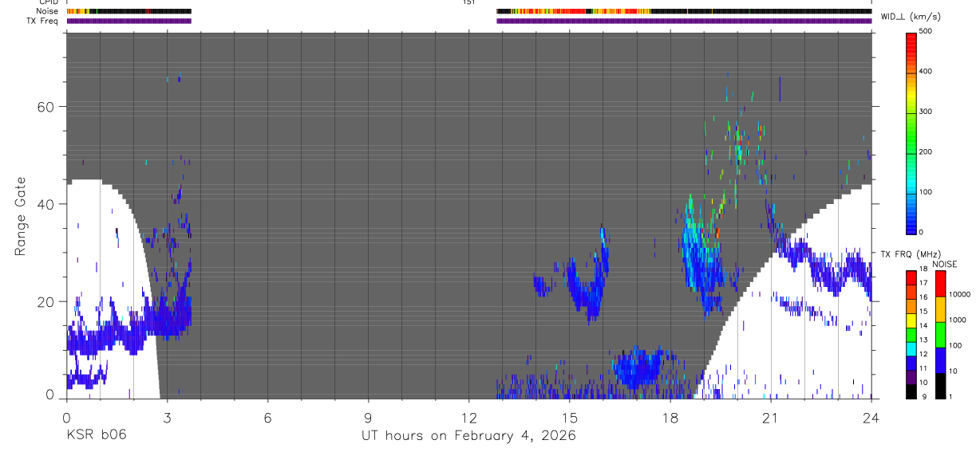
Task: Click the yellow 14–15 MHz TX FRQ segment
Action: pyautogui.click(x=911, y=320)
